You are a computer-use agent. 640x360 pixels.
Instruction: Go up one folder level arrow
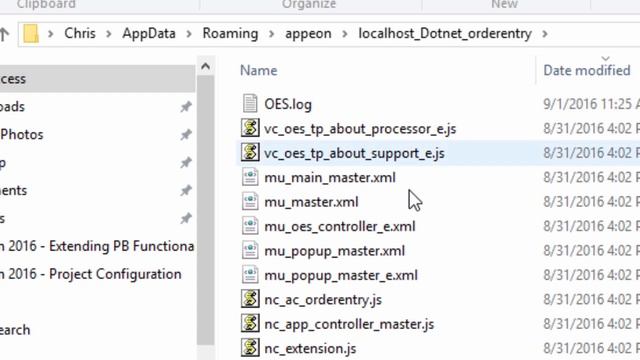(4, 34)
